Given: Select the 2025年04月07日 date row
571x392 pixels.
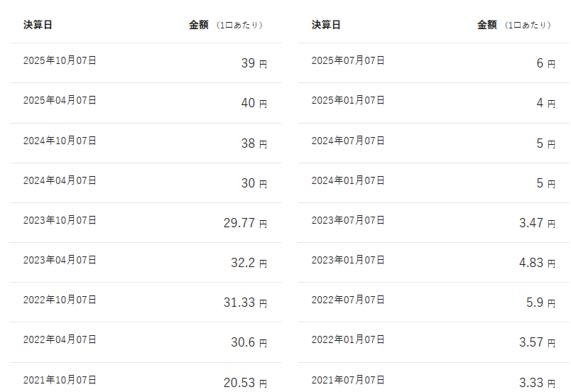Looking at the screenshot, I should coord(60,101).
